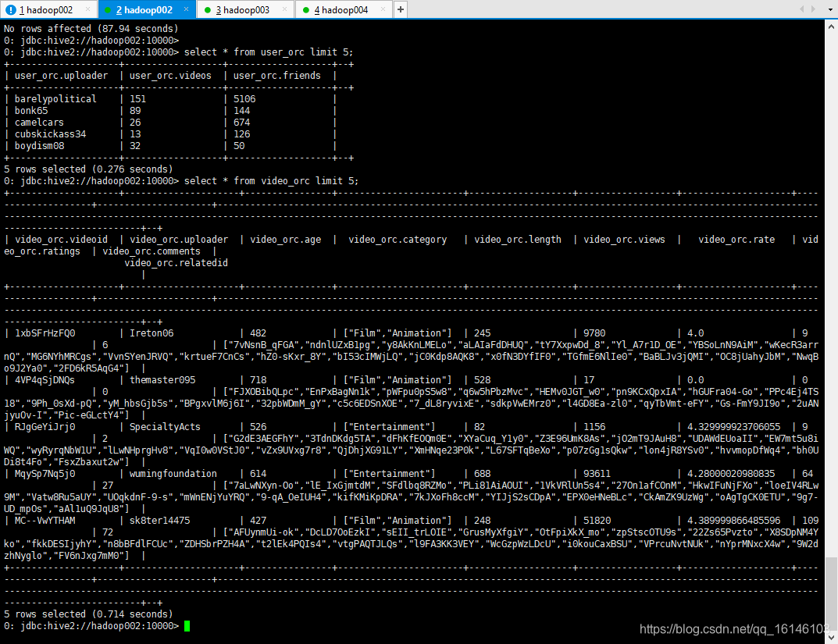Open the 3 hadoop003 tab
Viewport: 838px width, 644px height.
pos(244,9)
